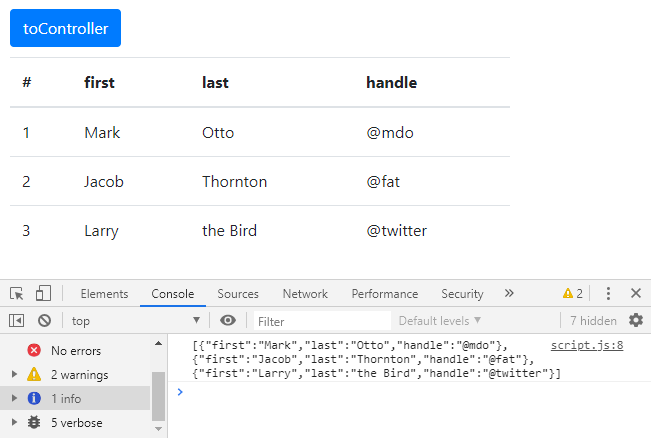Click the console sidebar scrollbar thumb
This screenshot has width=651, height=438.
tap(158, 396)
